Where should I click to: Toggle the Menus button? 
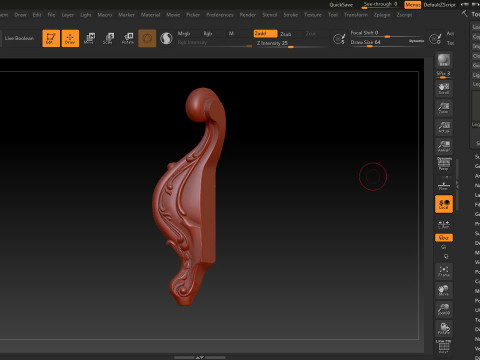[x=413, y=5]
